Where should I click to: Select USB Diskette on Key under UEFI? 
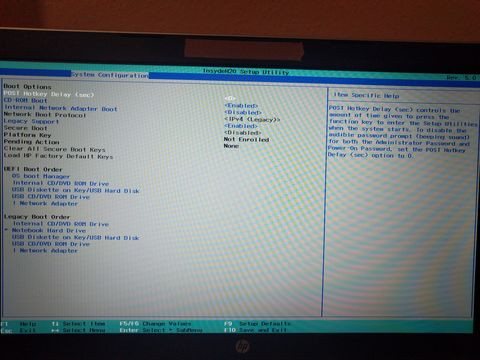pyautogui.click(x=76, y=190)
